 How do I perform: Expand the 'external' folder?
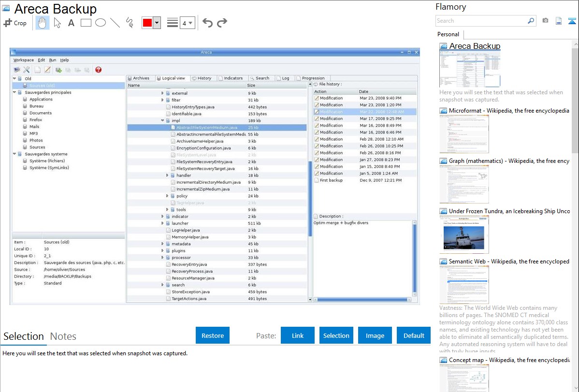pyautogui.click(x=162, y=93)
